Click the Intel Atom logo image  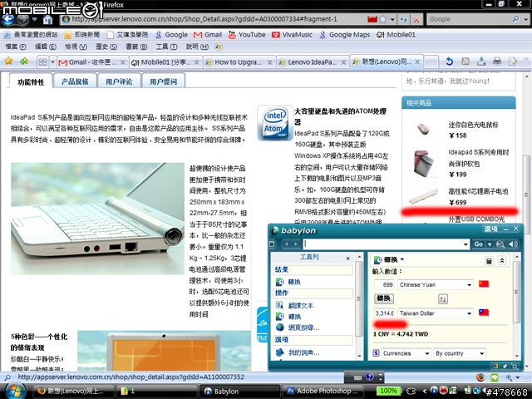[x=275, y=123]
